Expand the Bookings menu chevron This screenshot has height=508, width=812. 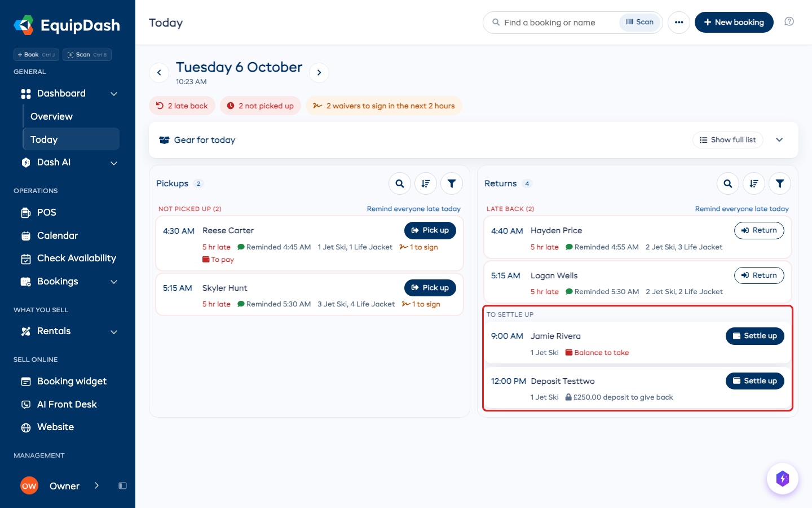click(x=114, y=282)
